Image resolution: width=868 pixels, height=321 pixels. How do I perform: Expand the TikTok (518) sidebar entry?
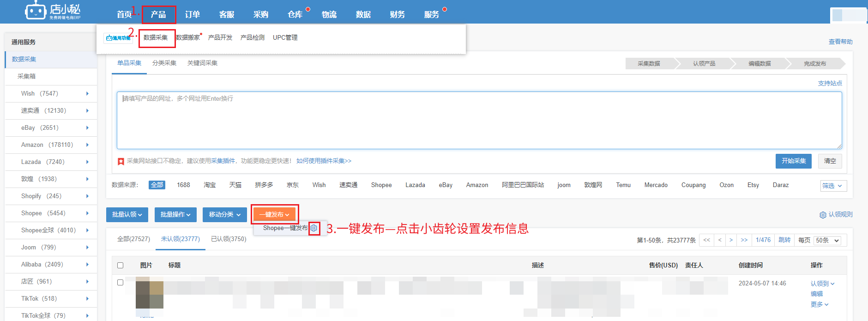(x=87, y=299)
